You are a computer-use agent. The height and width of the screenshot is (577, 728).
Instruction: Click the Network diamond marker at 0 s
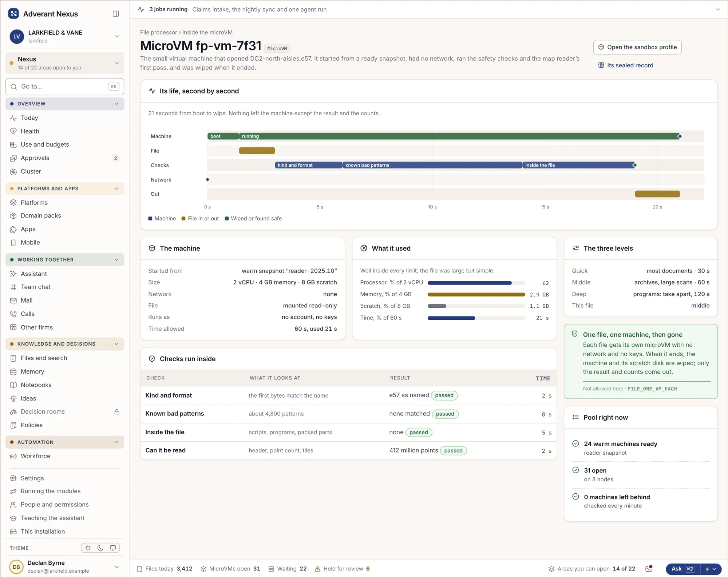click(207, 180)
